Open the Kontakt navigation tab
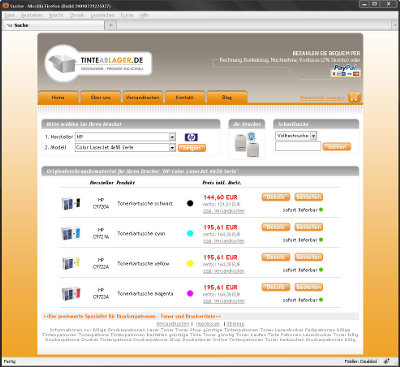The height and width of the screenshot is (367, 400). (x=184, y=97)
